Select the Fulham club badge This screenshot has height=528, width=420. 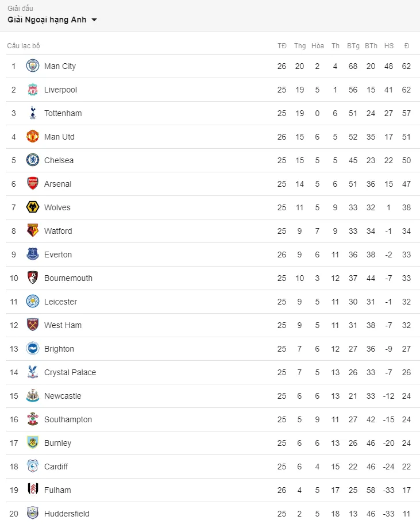(33, 490)
